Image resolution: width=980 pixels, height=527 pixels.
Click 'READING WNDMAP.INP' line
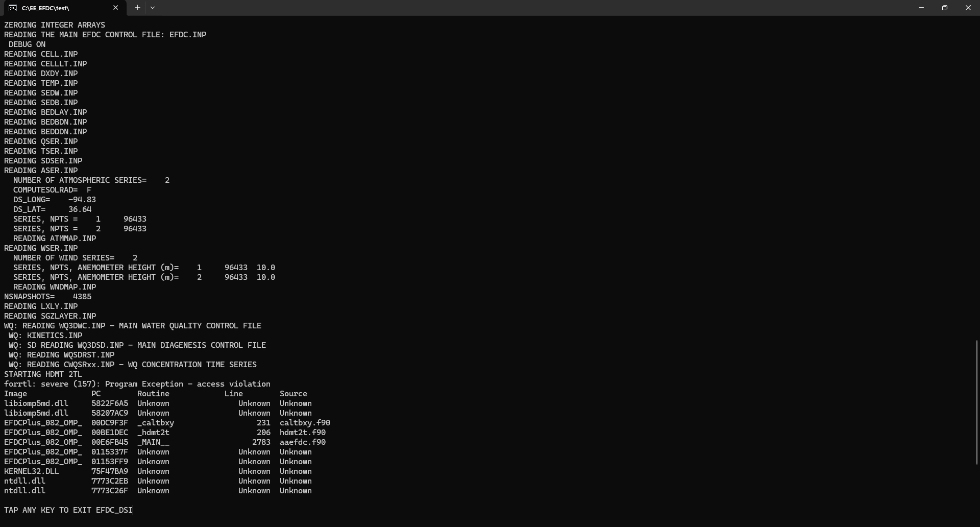pos(55,287)
